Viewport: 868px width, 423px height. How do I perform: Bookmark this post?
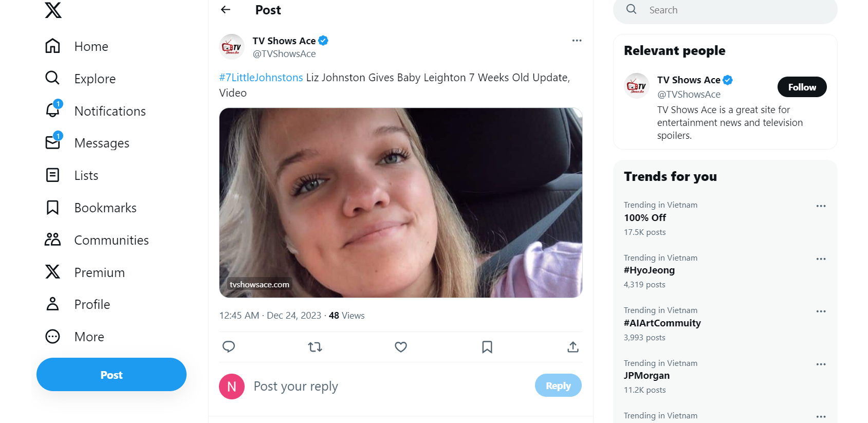point(487,347)
